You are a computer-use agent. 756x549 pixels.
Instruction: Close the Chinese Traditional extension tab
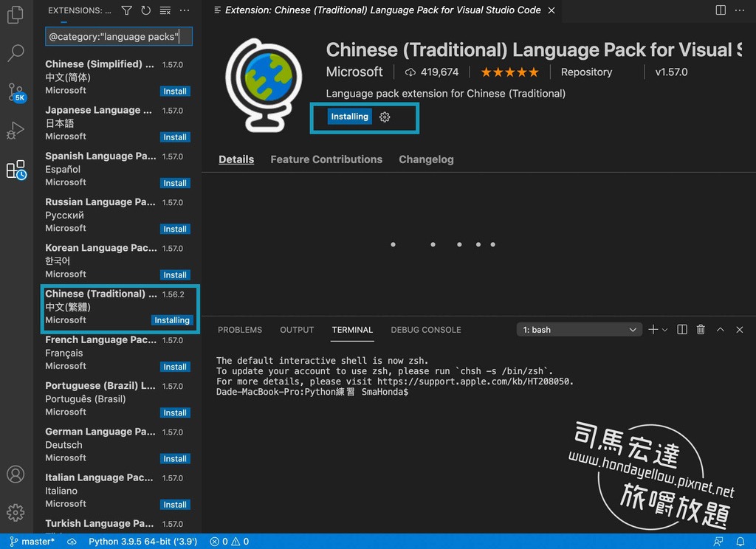point(551,10)
